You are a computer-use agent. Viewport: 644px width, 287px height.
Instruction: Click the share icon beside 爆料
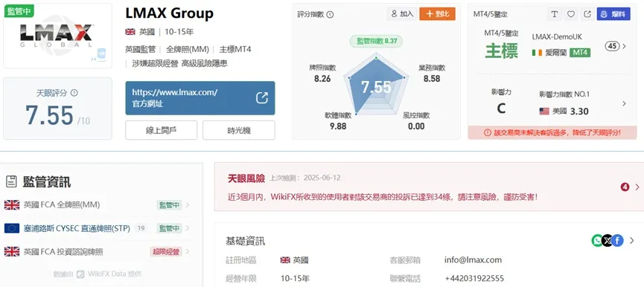point(587,14)
